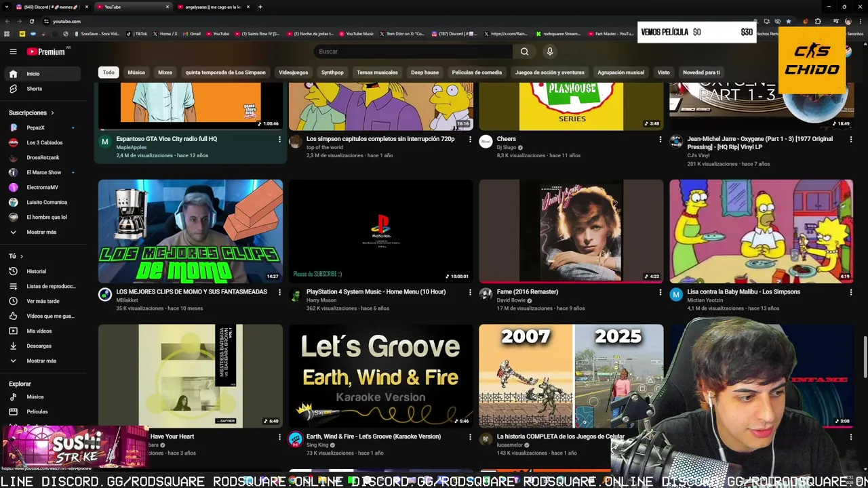Open the YouTube hamburger guide menu
The height and width of the screenshot is (488, 868).
[13, 52]
